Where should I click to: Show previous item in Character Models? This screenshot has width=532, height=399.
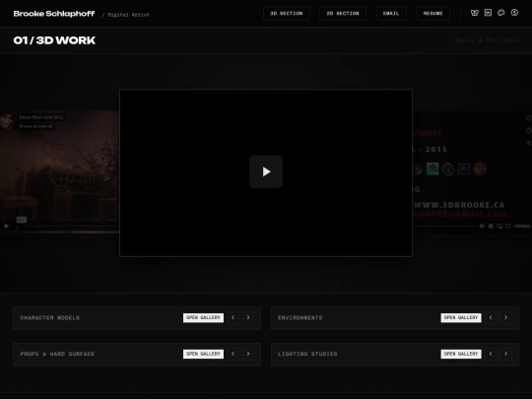click(x=233, y=317)
